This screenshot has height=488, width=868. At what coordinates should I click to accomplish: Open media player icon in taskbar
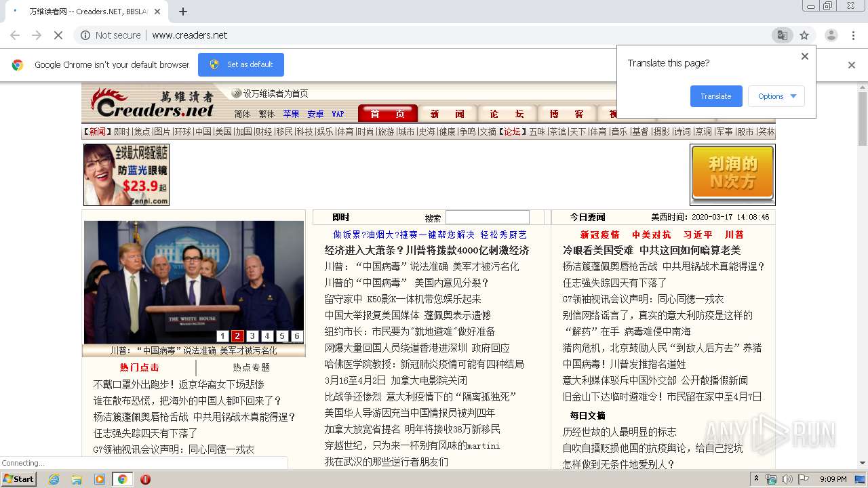pyautogui.click(x=100, y=479)
